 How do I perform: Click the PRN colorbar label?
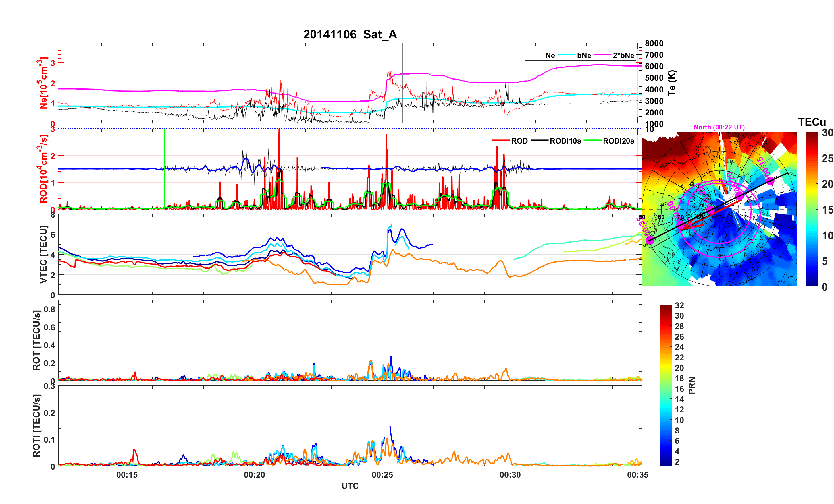click(x=692, y=385)
